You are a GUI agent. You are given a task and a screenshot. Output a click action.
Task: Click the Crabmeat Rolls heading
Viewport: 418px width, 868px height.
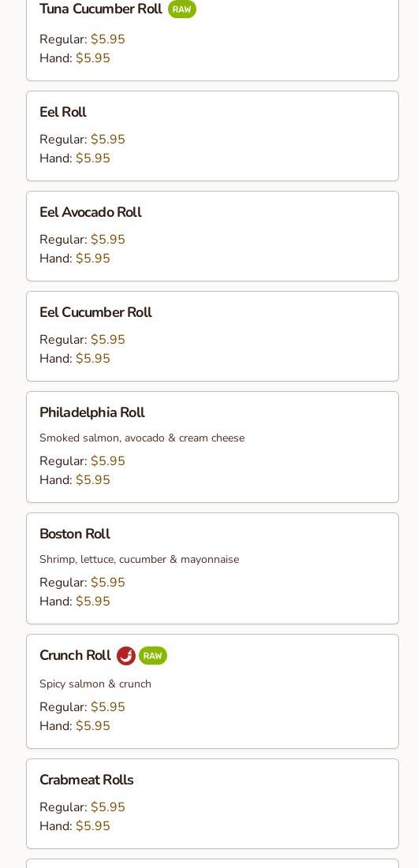coord(87,780)
